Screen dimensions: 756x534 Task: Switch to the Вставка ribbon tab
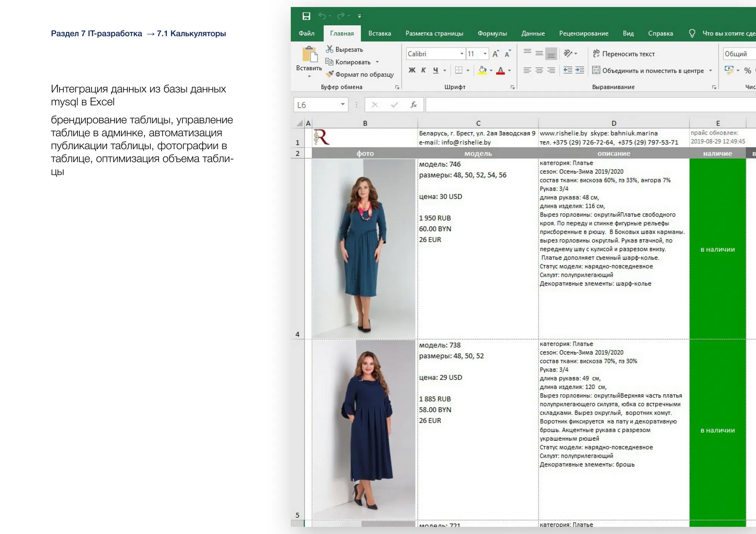[379, 33]
